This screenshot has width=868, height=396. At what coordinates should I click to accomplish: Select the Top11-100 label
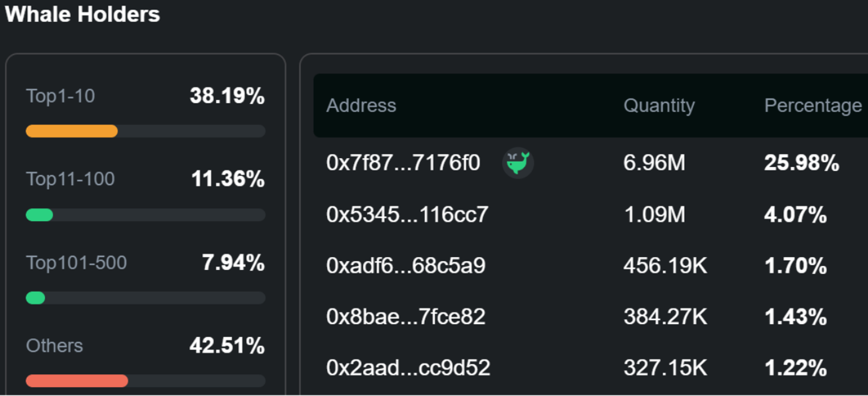(x=70, y=179)
